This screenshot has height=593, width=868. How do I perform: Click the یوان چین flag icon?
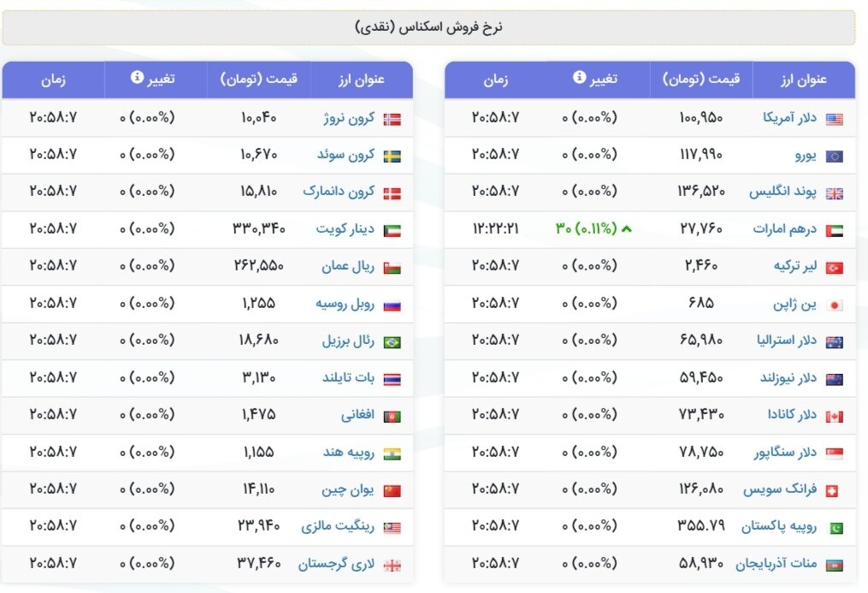tap(391, 489)
